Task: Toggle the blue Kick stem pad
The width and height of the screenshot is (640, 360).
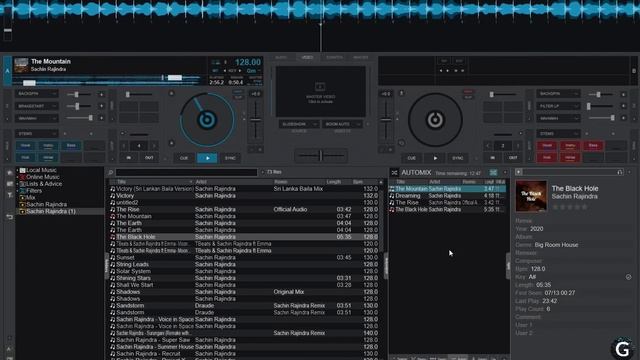Action: pyautogui.click(x=25, y=158)
